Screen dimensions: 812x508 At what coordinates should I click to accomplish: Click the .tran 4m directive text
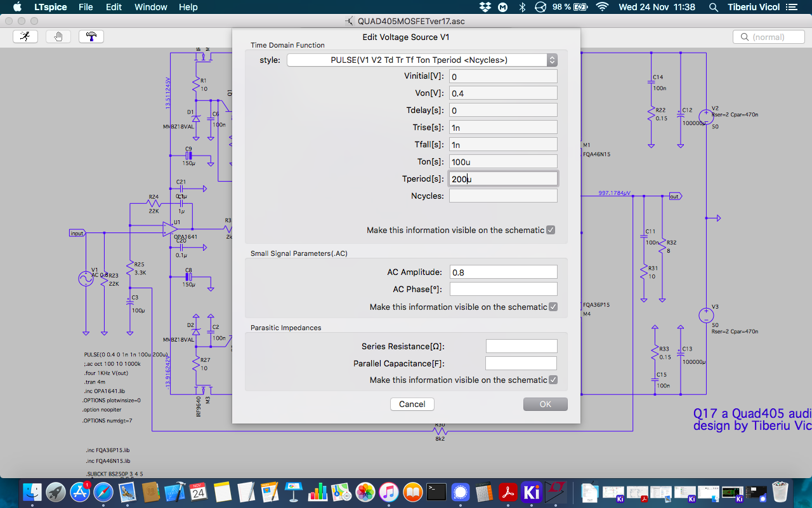(96, 382)
